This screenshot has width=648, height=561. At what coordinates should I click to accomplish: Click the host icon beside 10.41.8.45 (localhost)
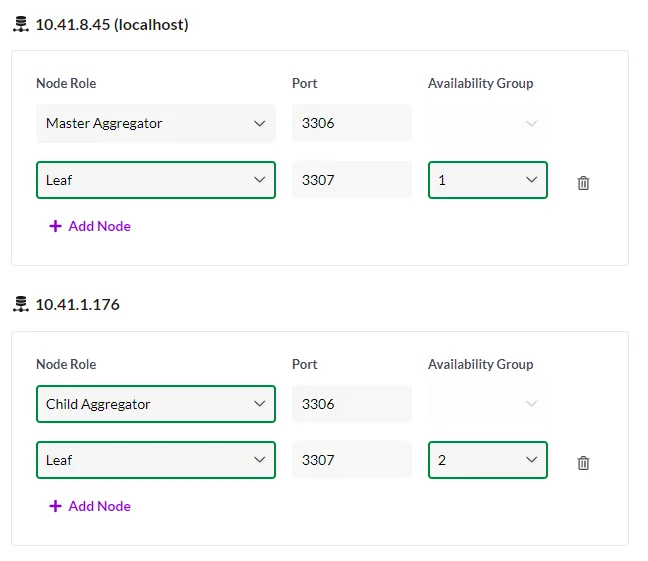pos(21,25)
